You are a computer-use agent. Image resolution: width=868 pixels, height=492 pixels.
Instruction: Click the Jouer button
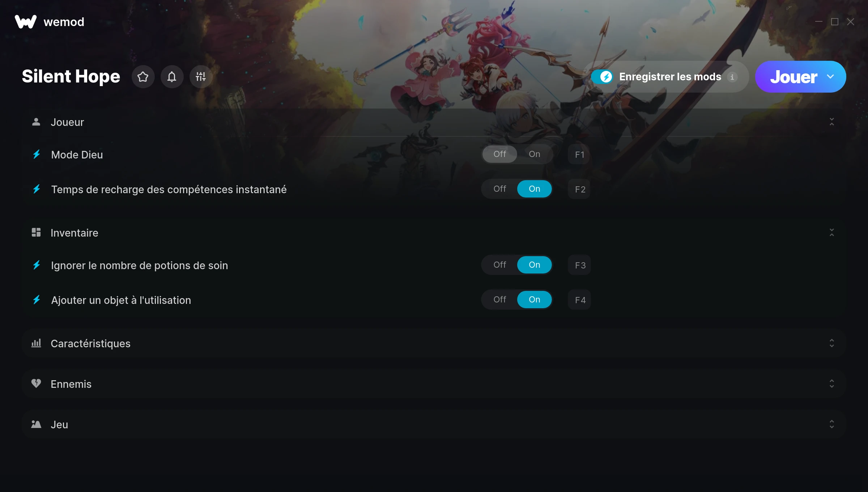pyautogui.click(x=793, y=77)
